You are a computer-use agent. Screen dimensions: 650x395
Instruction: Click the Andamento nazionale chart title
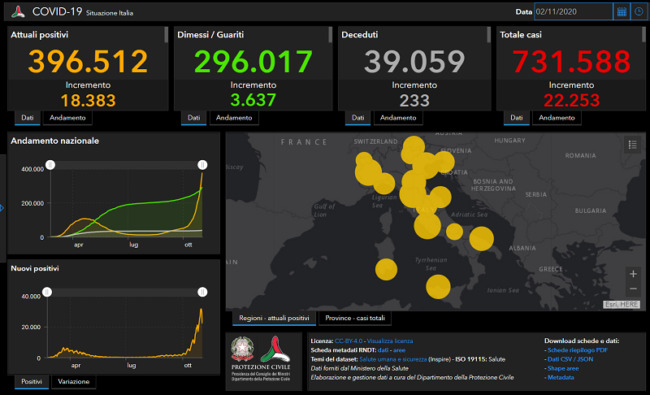[55, 141]
